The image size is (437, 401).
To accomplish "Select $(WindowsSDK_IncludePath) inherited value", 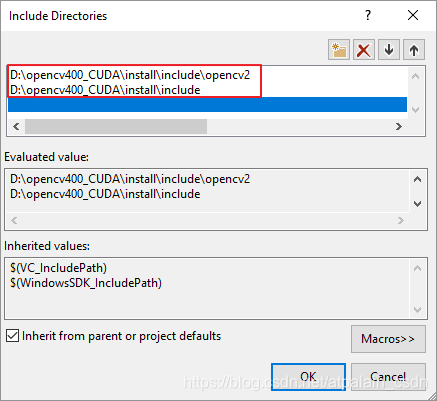I will click(86, 283).
